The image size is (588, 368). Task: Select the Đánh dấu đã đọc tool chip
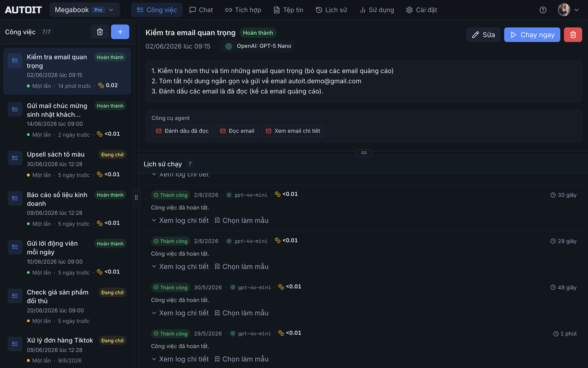click(182, 131)
